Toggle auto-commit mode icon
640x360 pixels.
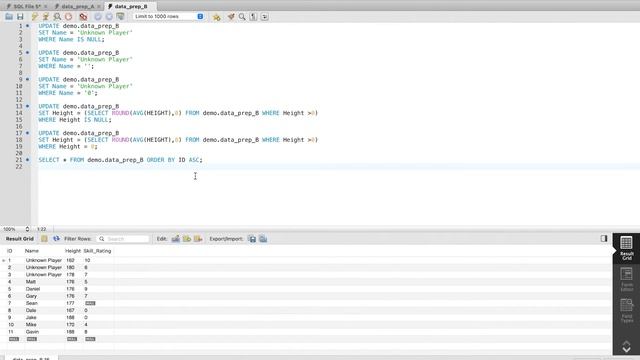pos(120,17)
